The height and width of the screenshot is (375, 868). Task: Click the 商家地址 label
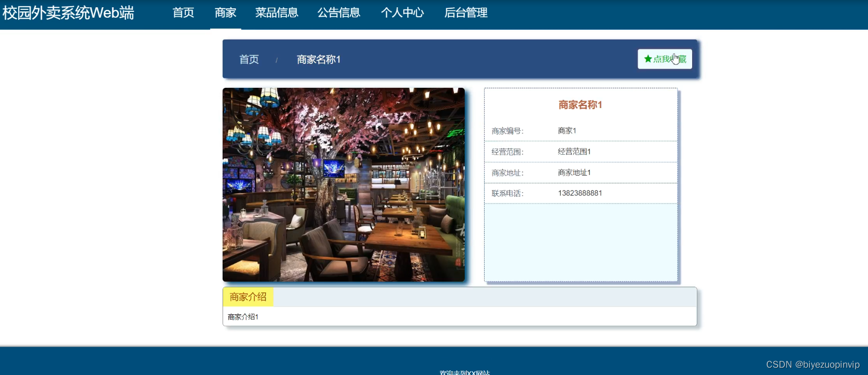507,173
